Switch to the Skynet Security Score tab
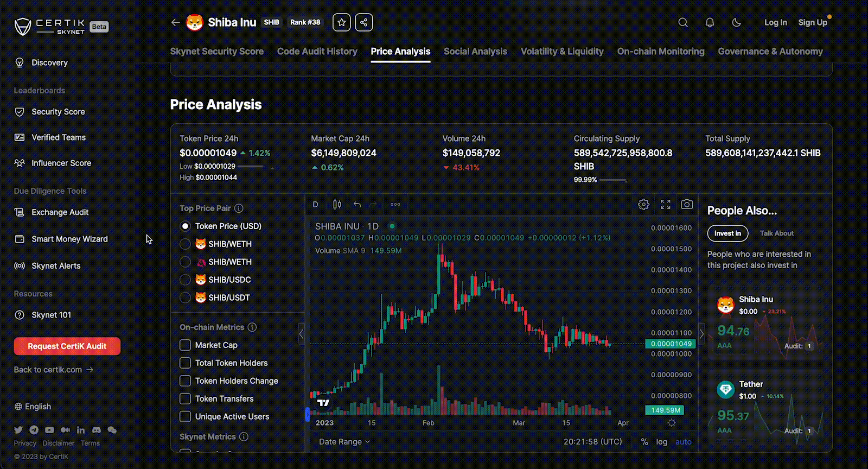868x469 pixels. (x=216, y=52)
